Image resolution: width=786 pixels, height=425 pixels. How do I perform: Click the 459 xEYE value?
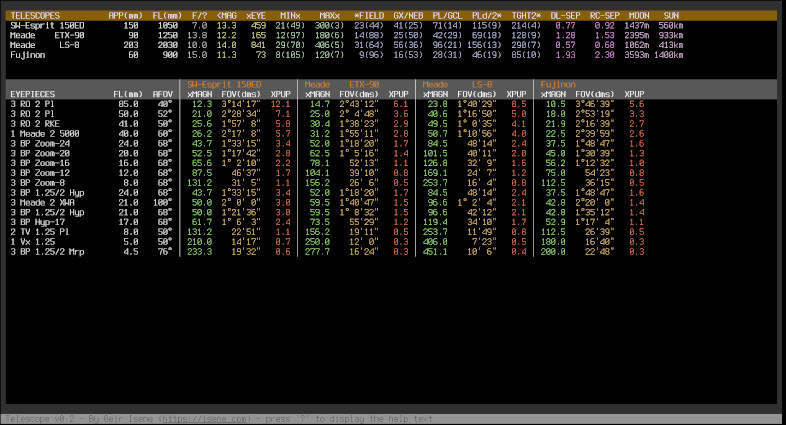(x=259, y=26)
